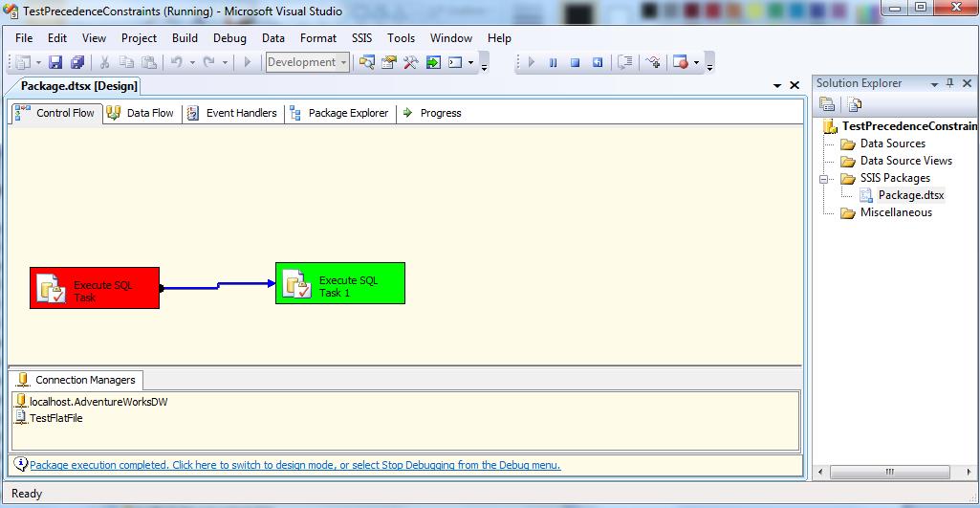
Task: Open the active files dropdown arrow of the document tab
Action: pos(777,86)
